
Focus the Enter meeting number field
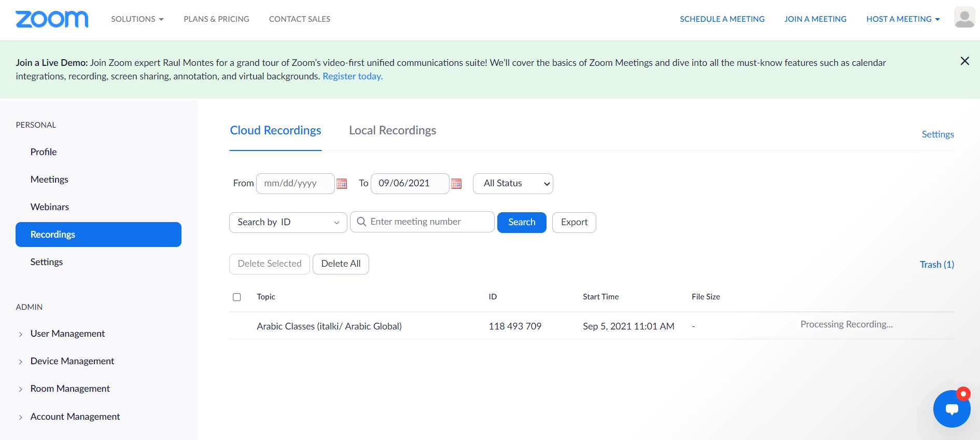pyautogui.click(x=422, y=222)
